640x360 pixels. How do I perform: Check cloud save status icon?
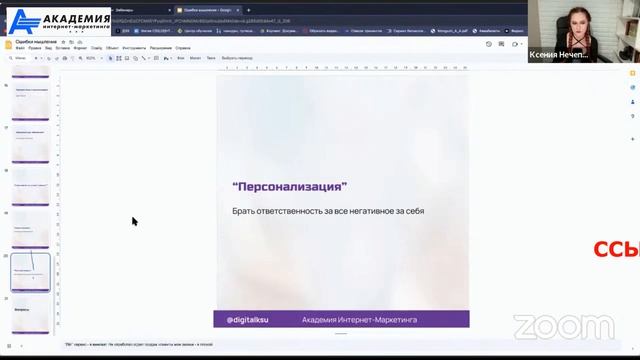[x=80, y=42]
